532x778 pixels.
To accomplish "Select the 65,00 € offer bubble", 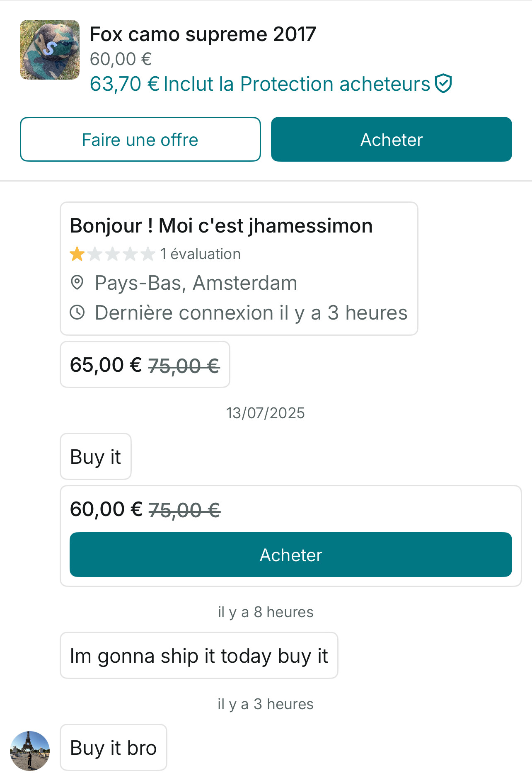I will click(x=145, y=365).
